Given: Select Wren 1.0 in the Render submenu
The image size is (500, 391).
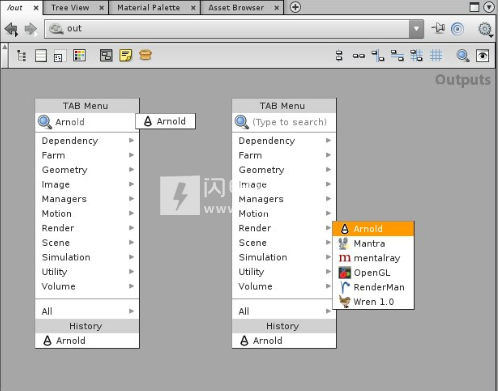Looking at the screenshot, I should coord(373,302).
